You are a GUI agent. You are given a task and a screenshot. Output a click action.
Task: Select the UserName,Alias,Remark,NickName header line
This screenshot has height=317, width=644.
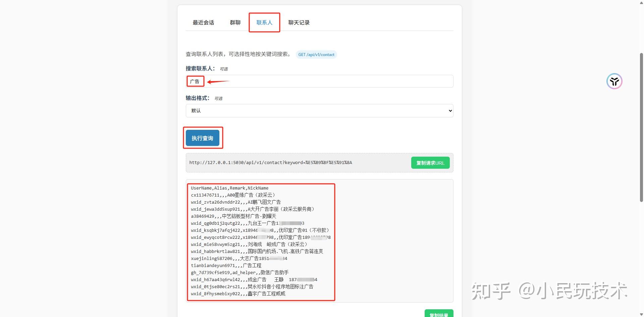pyautogui.click(x=229, y=188)
